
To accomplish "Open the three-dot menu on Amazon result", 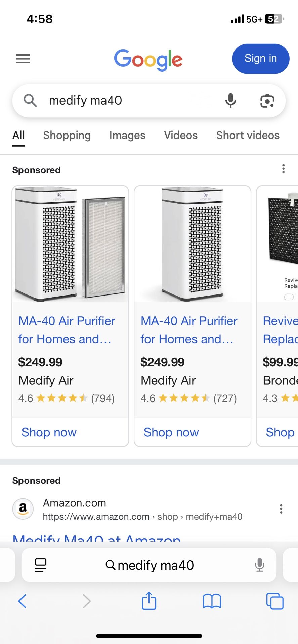I will [x=281, y=509].
